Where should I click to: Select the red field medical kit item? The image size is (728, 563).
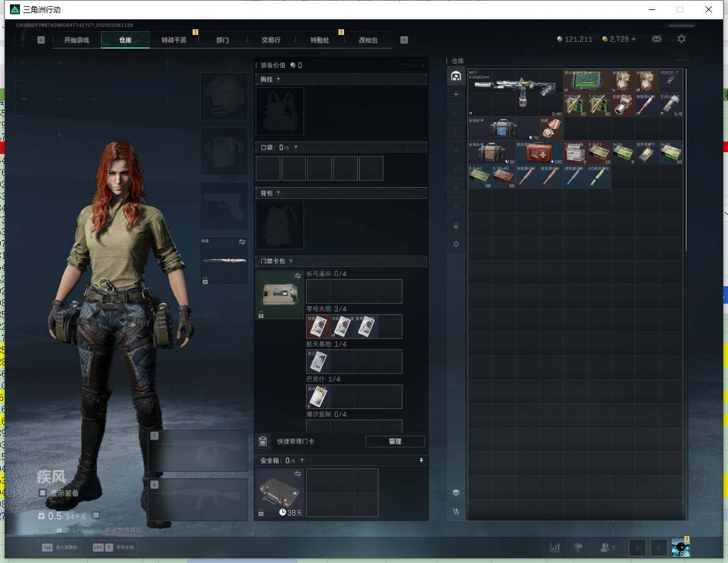click(x=539, y=152)
